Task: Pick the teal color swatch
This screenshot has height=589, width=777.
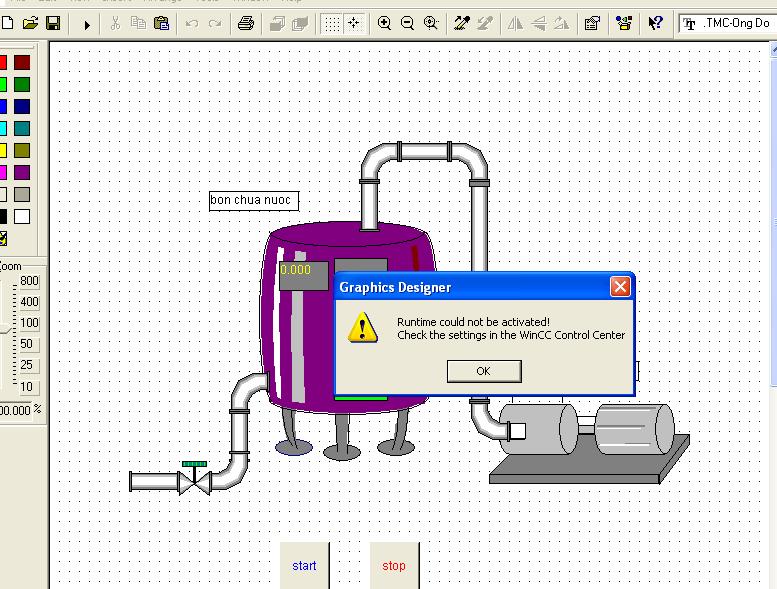Action: (x=22, y=128)
